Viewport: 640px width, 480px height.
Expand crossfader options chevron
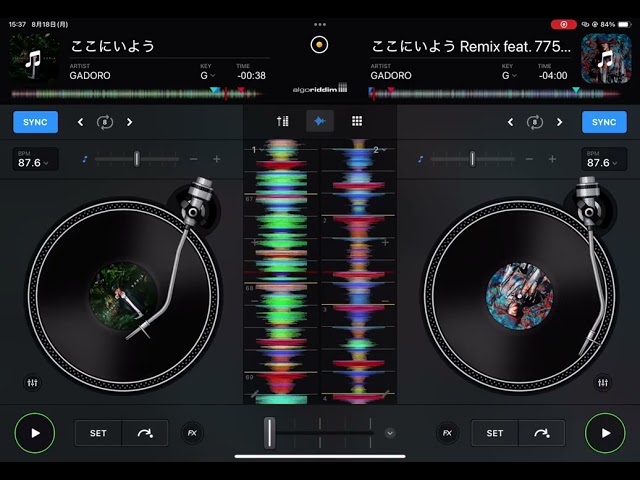coord(390,433)
